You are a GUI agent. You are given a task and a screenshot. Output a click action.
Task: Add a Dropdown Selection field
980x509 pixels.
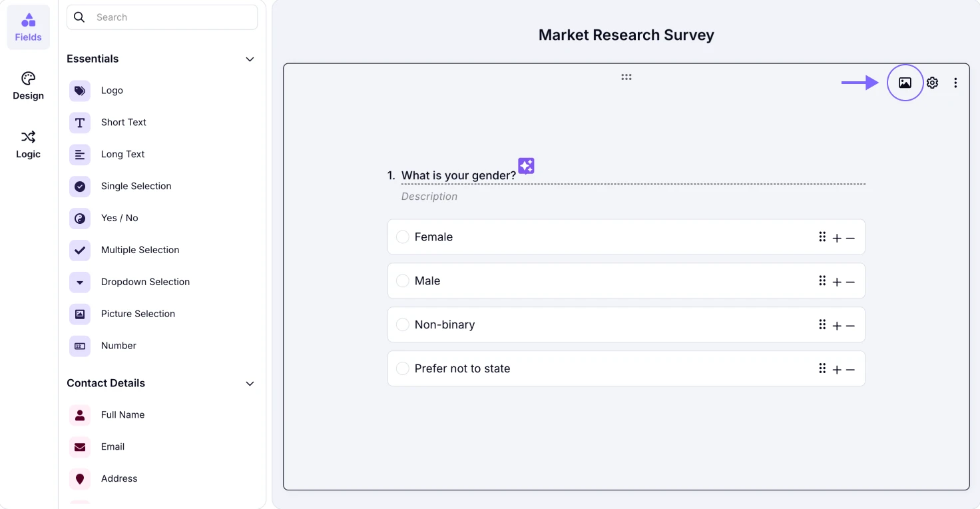[x=145, y=282]
